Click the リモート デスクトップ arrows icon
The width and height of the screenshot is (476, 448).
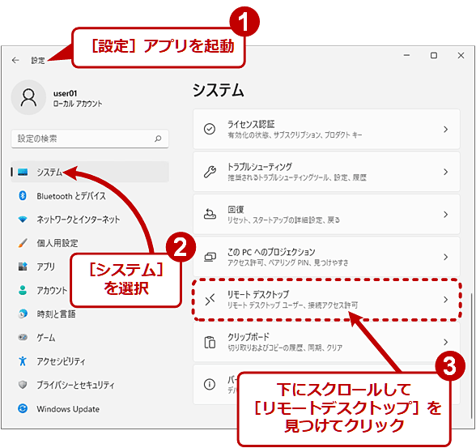pyautogui.click(x=210, y=300)
